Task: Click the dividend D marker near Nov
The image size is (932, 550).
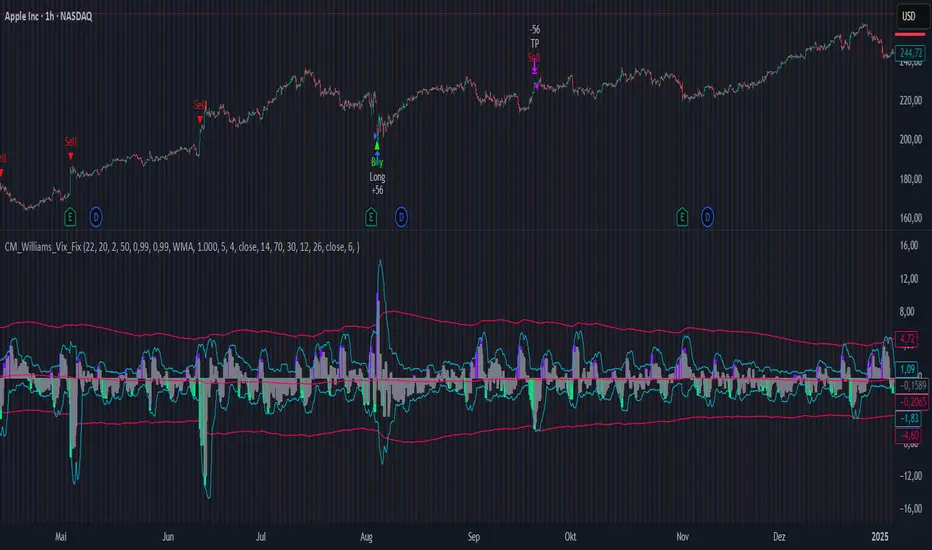Action: point(707,217)
